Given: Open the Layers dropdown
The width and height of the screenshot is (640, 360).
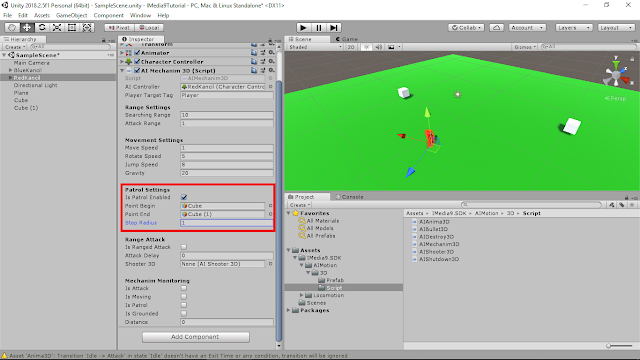Looking at the screenshot, I should coord(574,27).
